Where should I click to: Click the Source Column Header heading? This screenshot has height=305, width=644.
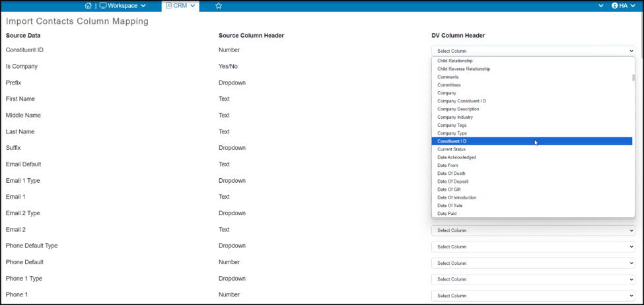[252, 36]
